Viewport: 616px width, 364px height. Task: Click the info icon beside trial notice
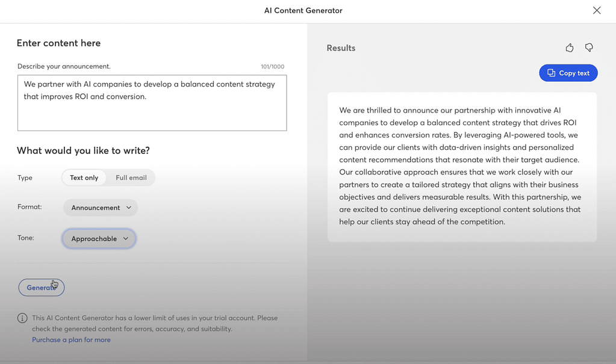click(x=22, y=318)
